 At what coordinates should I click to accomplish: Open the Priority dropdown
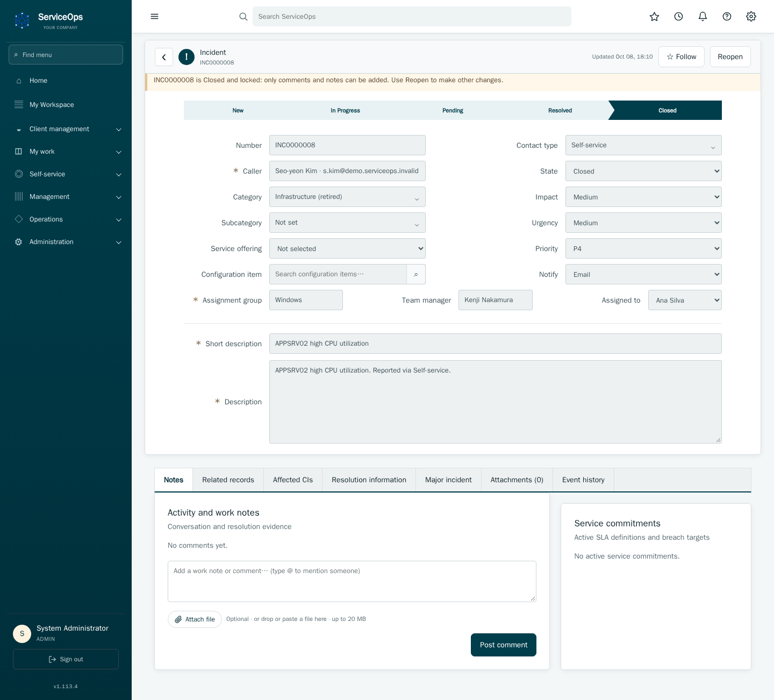[643, 248]
